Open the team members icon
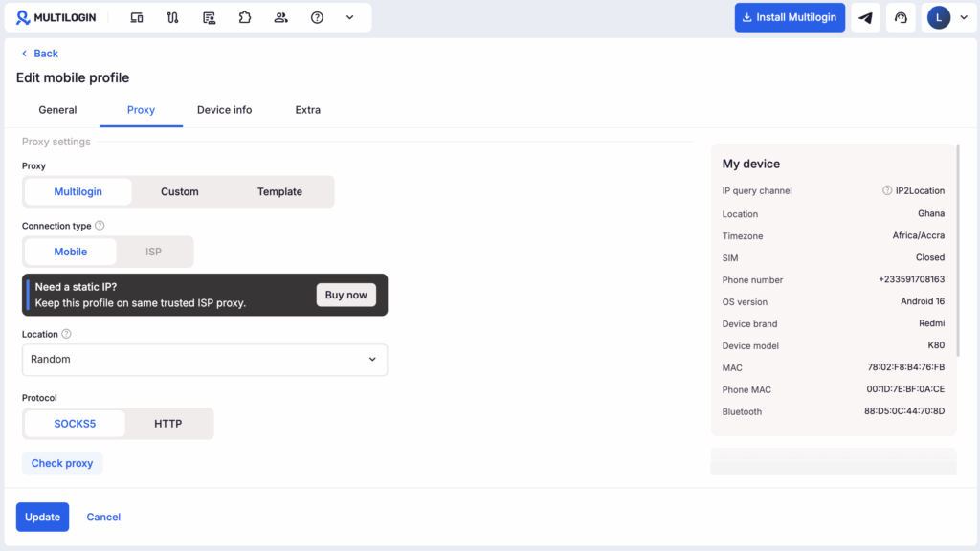 (281, 17)
